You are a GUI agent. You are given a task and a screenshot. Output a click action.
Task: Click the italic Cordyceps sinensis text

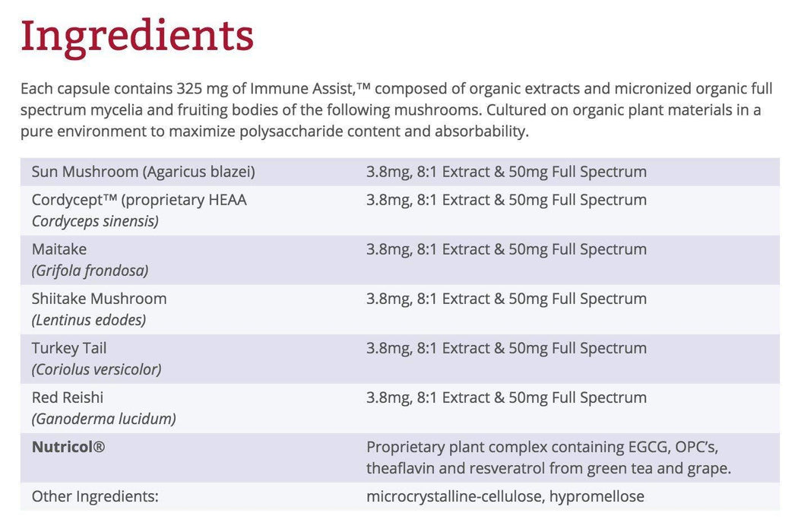pyautogui.click(x=95, y=221)
